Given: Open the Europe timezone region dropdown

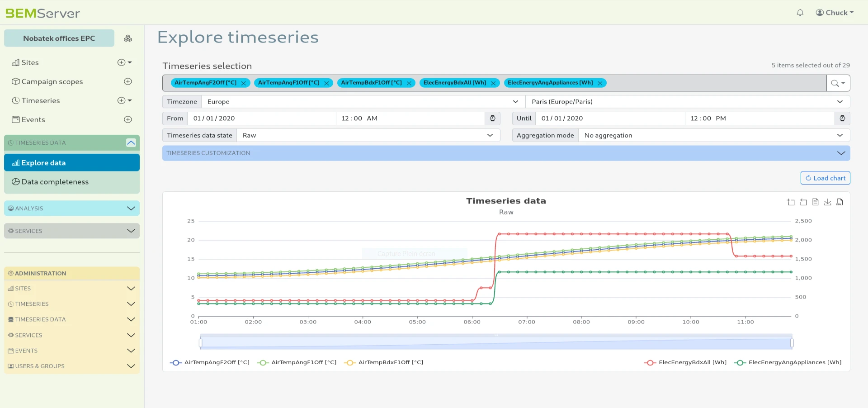Looking at the screenshot, I should [x=363, y=102].
